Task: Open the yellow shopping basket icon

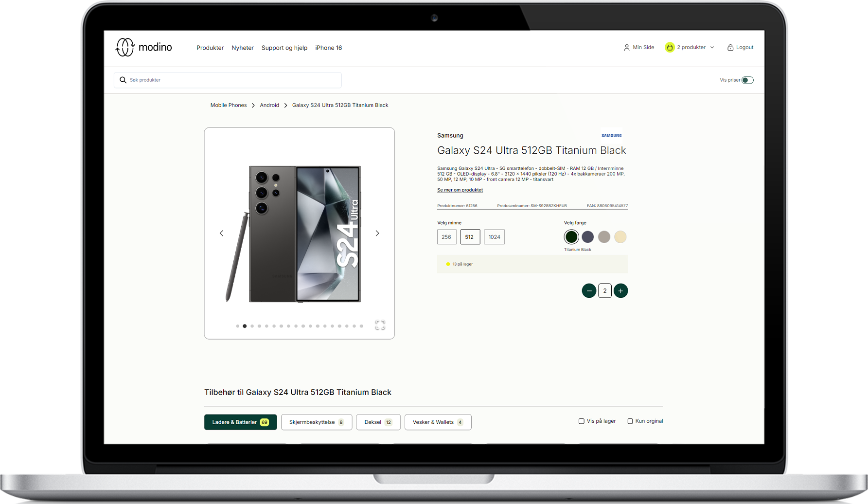Action: point(670,47)
